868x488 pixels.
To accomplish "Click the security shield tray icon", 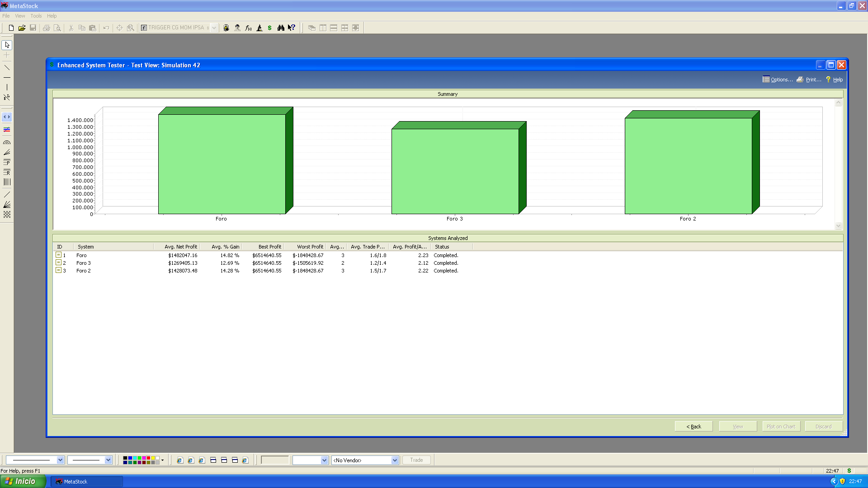I will [842, 481].
